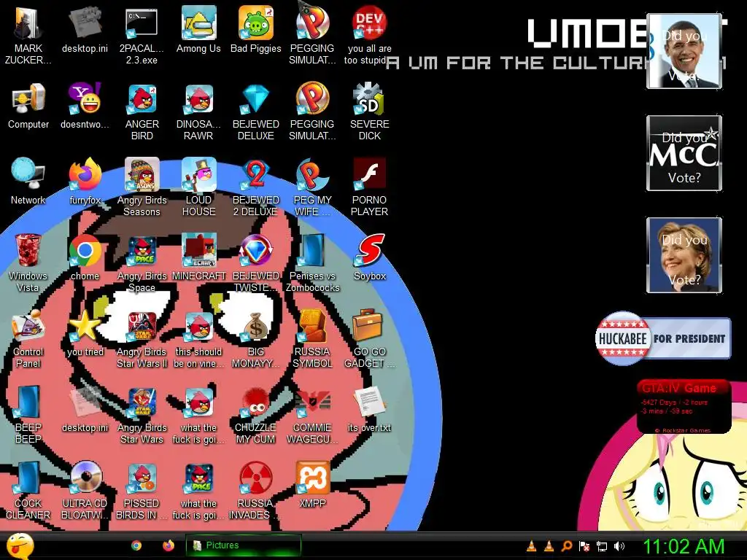
Task: Click the Hillary Clinton Vote gadget
Action: click(684, 255)
